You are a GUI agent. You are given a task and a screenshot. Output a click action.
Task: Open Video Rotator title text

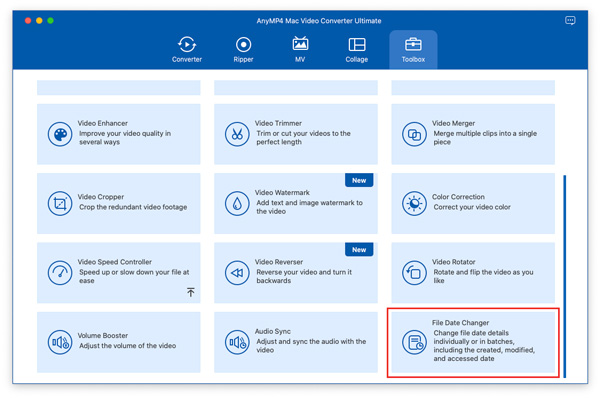pos(453,262)
